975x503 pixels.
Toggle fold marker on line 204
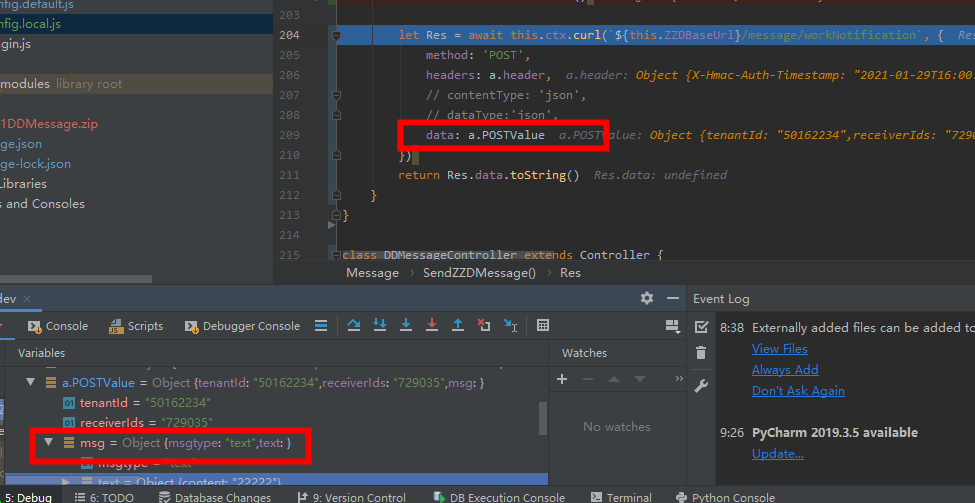tap(336, 35)
